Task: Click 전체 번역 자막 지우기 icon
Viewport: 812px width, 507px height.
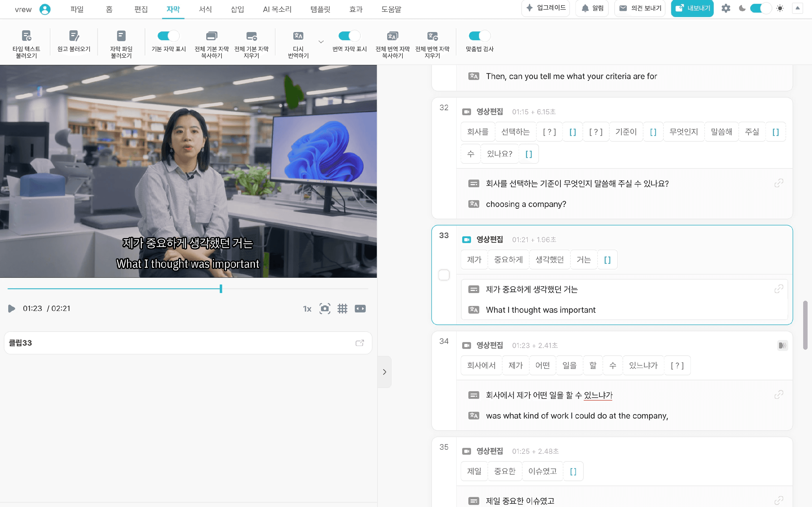Action: click(432, 36)
